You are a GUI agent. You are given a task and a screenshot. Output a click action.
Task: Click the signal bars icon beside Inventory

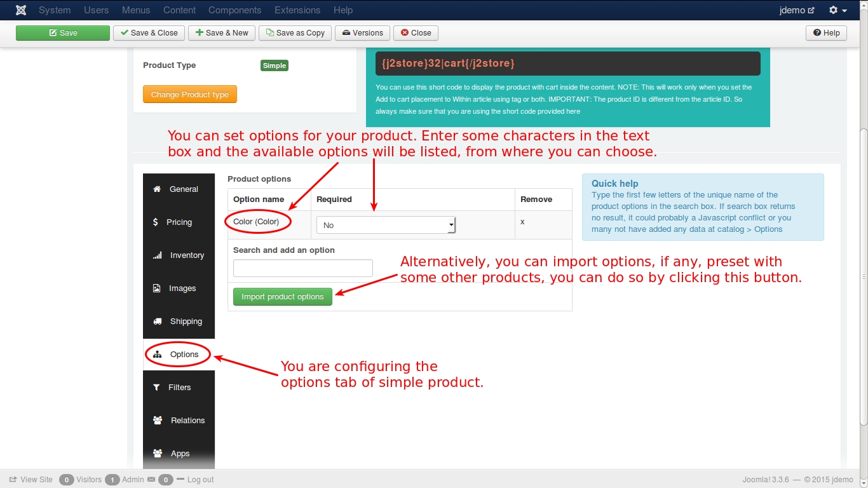[x=157, y=255]
